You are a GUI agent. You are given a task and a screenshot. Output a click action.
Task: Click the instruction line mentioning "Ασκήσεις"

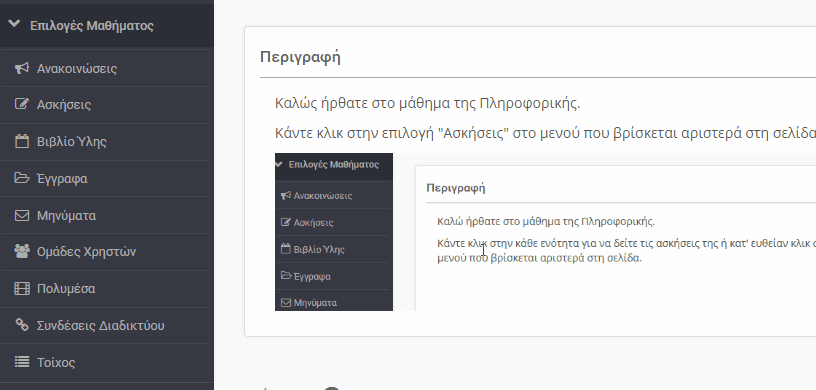pos(545,133)
